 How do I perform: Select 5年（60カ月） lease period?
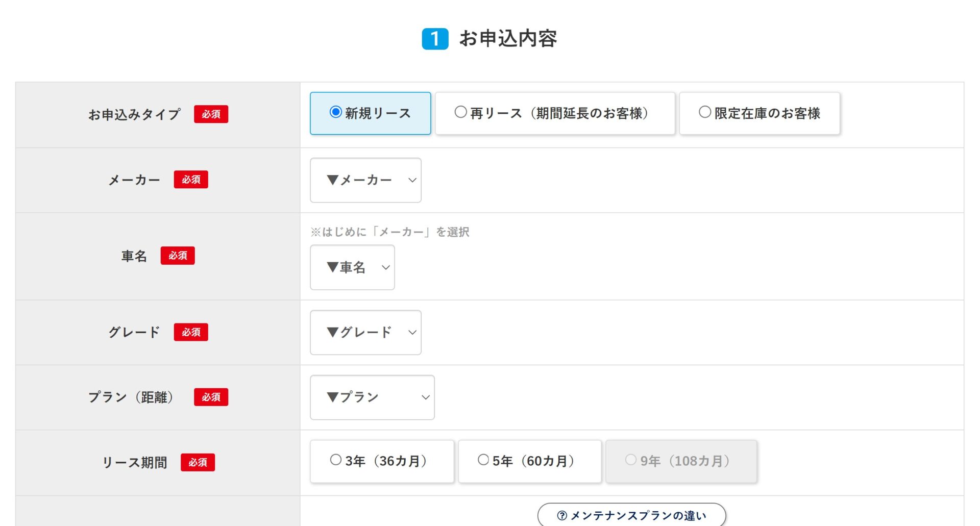click(x=530, y=461)
